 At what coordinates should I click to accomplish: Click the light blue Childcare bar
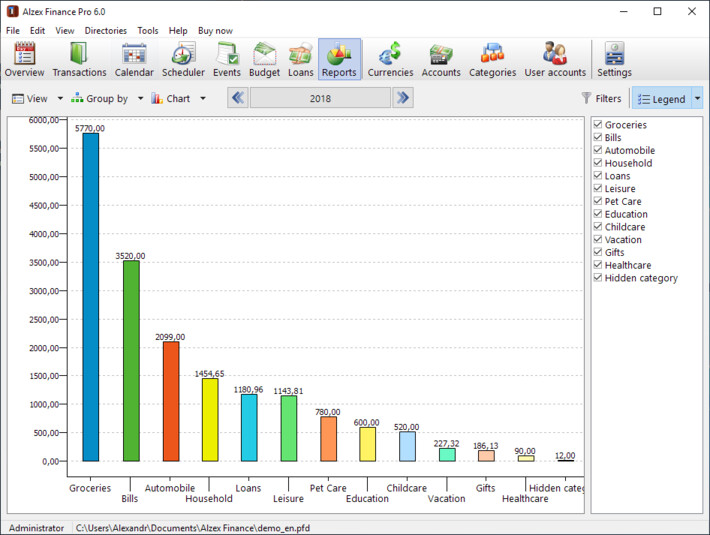tap(408, 446)
